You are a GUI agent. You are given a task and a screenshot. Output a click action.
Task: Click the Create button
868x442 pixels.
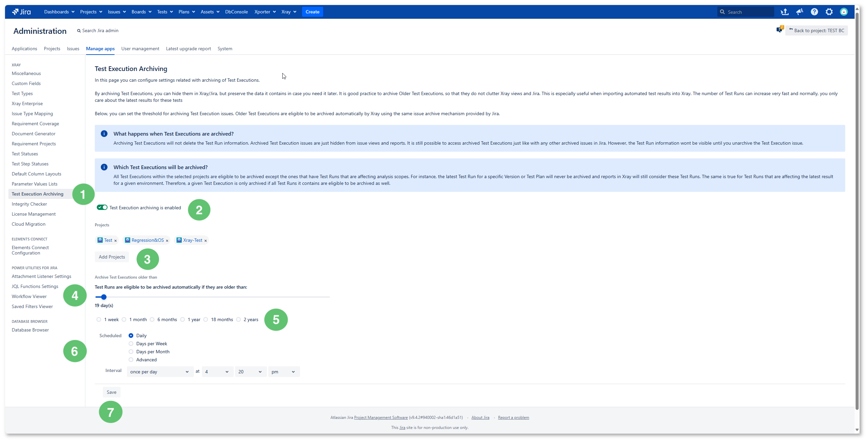[x=312, y=12]
